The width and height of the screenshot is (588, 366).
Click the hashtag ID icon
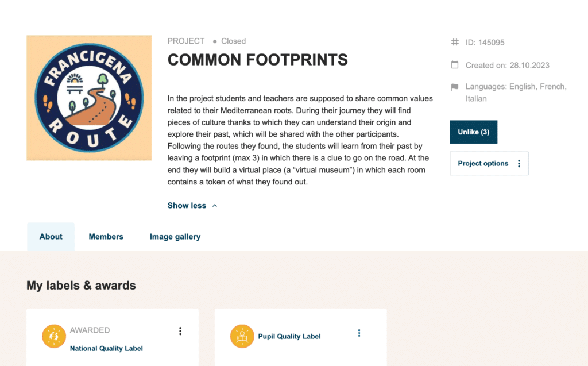click(x=455, y=42)
